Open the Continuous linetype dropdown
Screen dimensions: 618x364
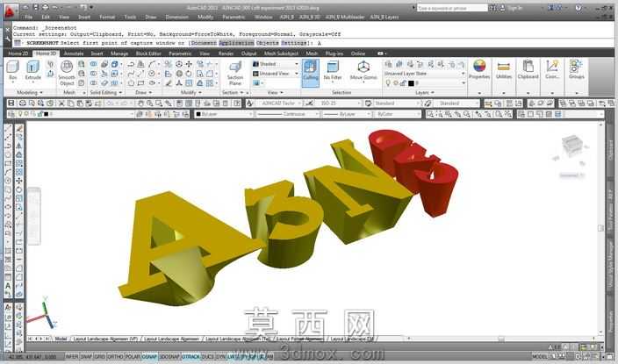pos(288,114)
